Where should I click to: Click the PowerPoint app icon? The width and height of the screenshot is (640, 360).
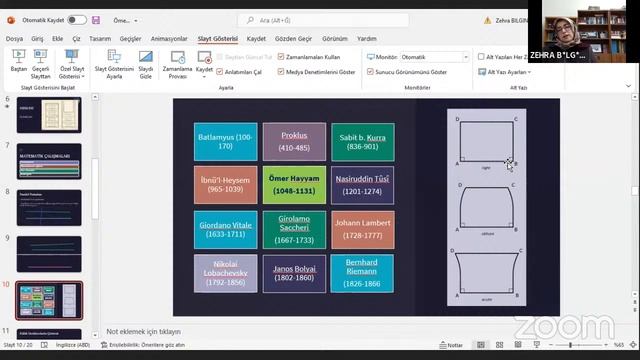click(11, 20)
